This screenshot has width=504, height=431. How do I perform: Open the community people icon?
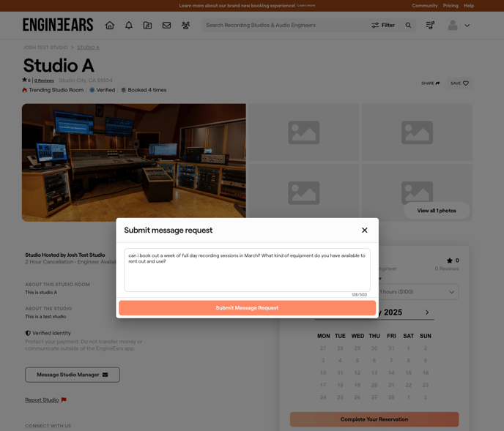185,25
